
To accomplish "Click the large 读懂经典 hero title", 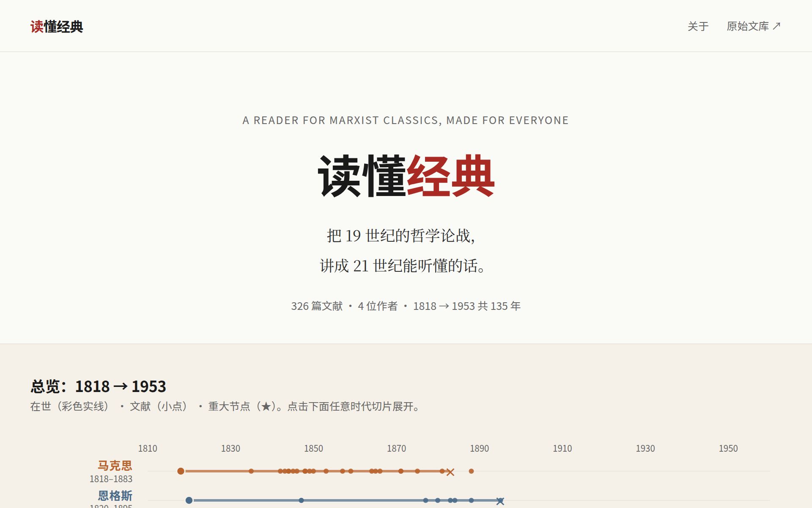I will tap(406, 176).
